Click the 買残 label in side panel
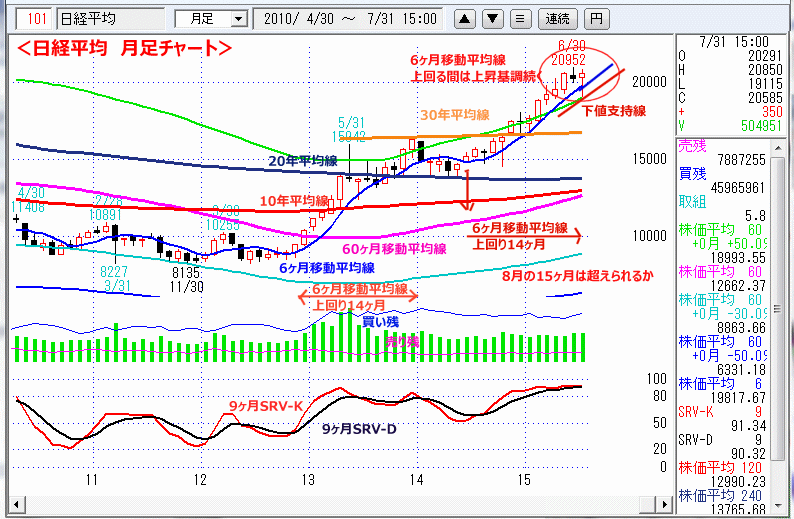Viewport: 794px width, 519px height. 692,174
